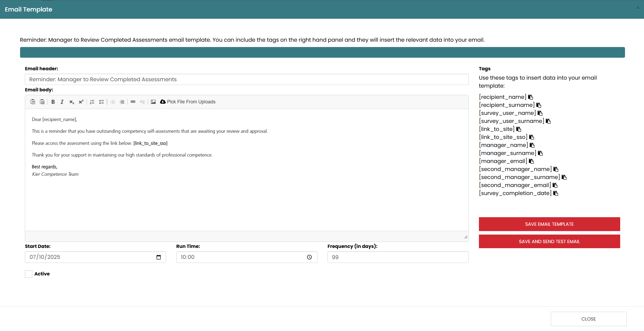Insert a numbered list
This screenshot has height=331, width=644.
click(x=92, y=102)
